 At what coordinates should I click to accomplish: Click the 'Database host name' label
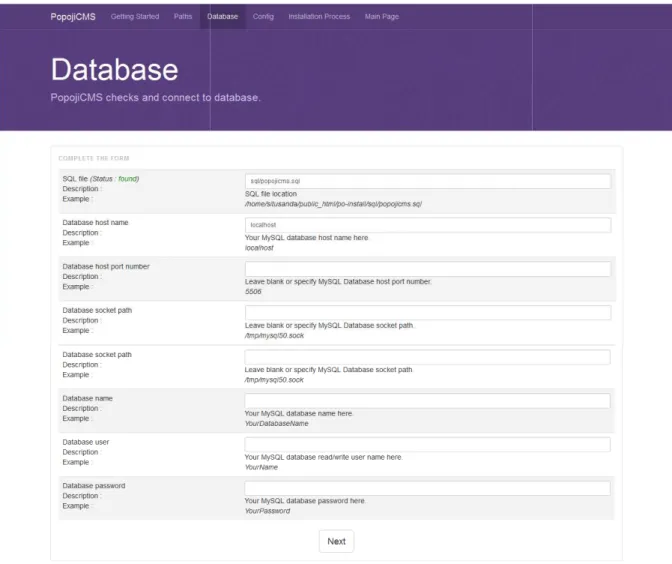click(96, 222)
